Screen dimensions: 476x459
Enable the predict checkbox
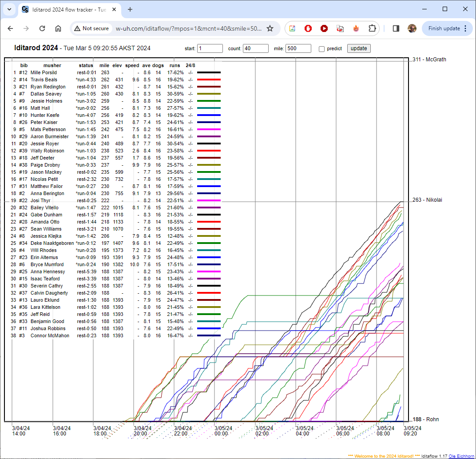[322, 49]
